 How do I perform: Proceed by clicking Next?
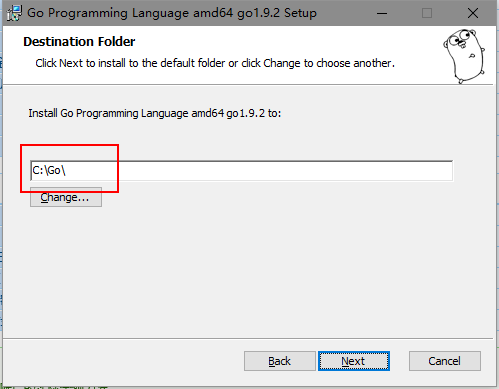click(x=354, y=361)
